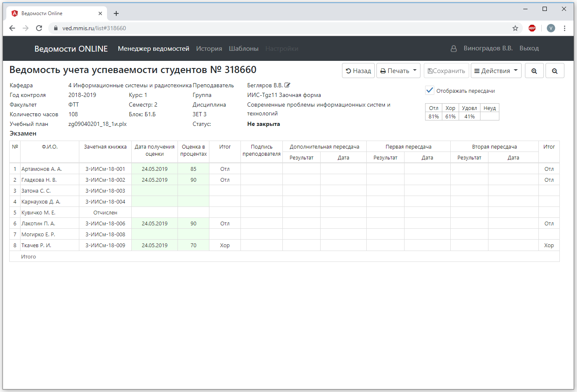Click the Выход logout link
The height and width of the screenshot is (392, 577).
[529, 48]
